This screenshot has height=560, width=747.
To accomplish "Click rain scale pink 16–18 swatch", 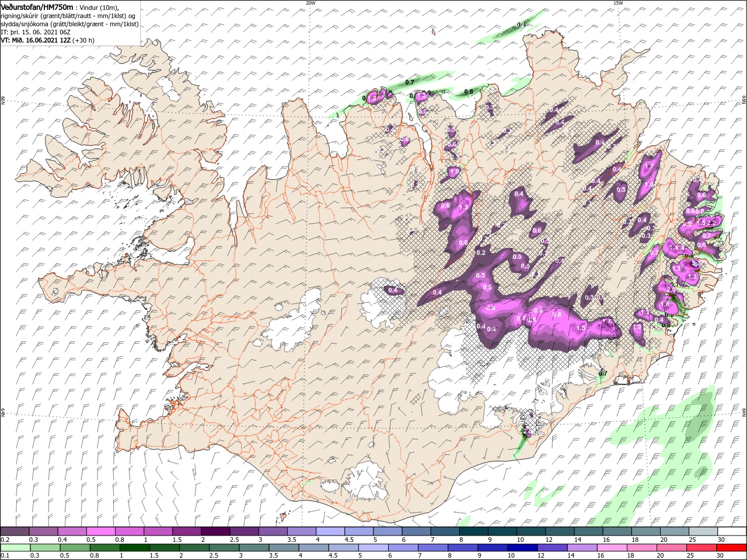I will (x=611, y=548).
